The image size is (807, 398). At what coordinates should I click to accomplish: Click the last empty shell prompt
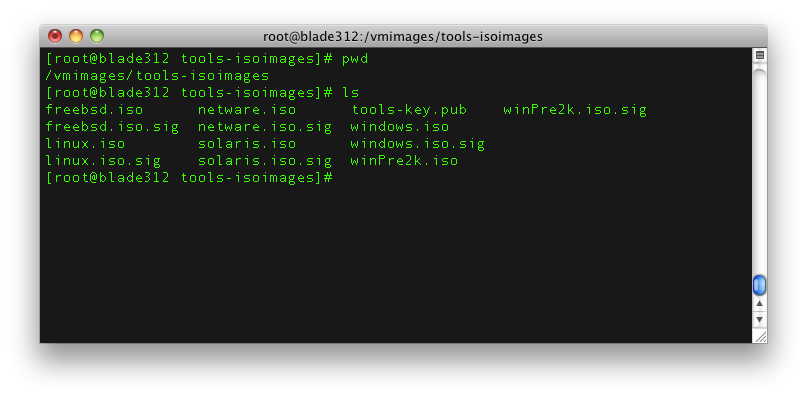pyautogui.click(x=189, y=178)
